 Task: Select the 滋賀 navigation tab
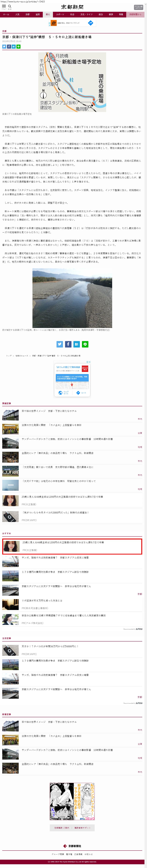point(38,14)
